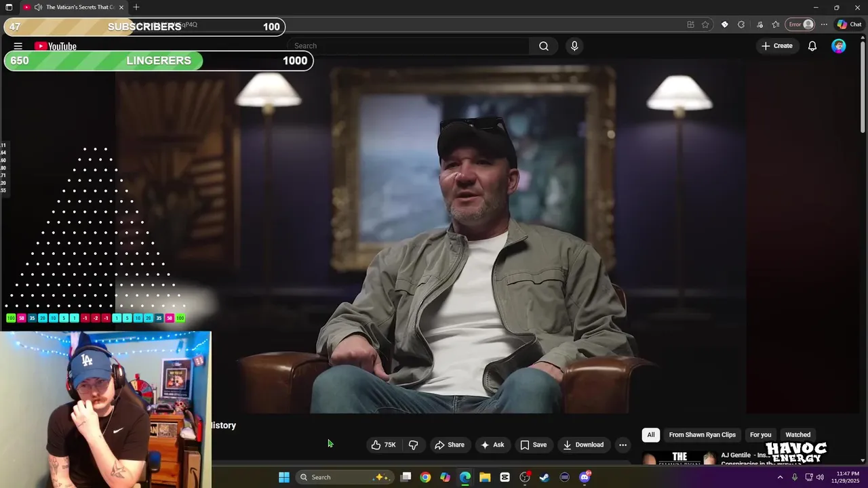Go to the YouTube home logo
The image size is (868, 488).
click(56, 46)
